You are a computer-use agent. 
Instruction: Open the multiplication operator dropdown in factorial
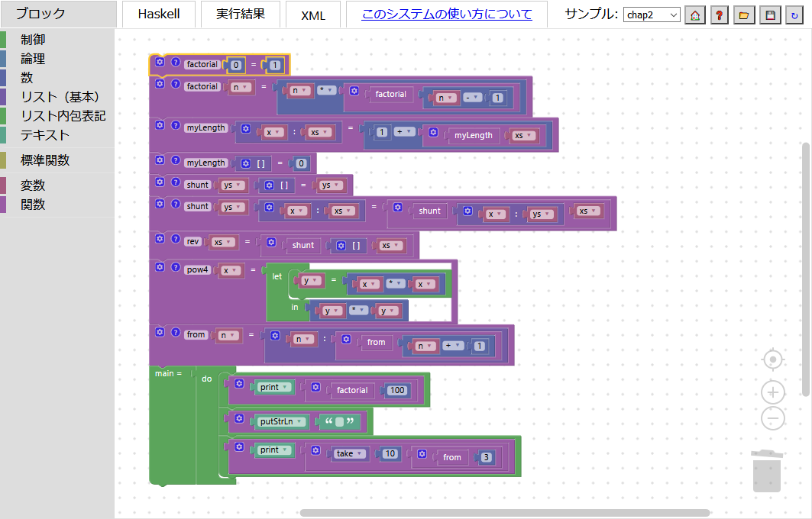pyautogui.click(x=330, y=91)
